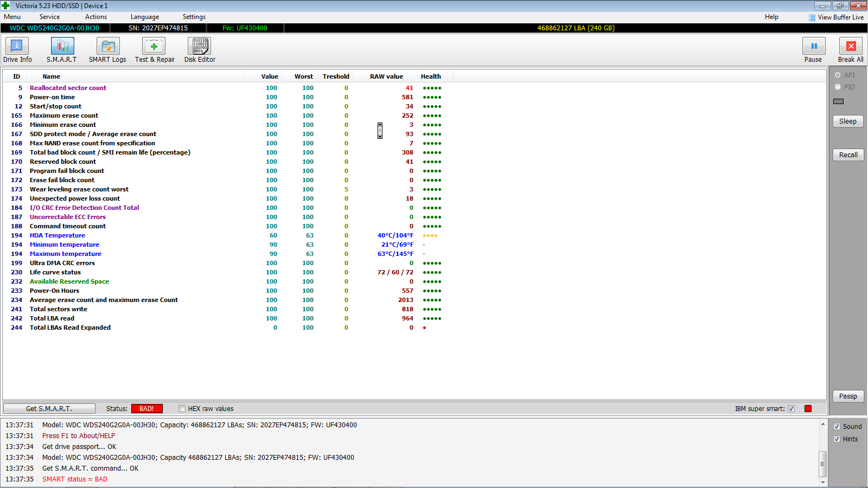Click the red indicator next to IBM super smart
The image size is (868, 488).
tap(808, 409)
